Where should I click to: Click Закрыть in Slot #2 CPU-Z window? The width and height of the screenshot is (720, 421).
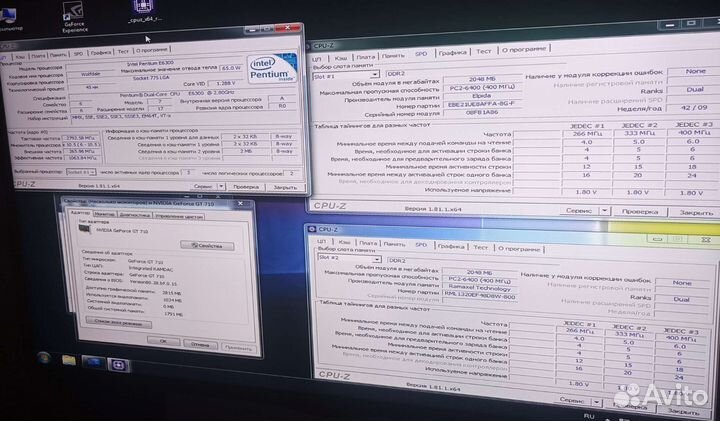(684, 411)
